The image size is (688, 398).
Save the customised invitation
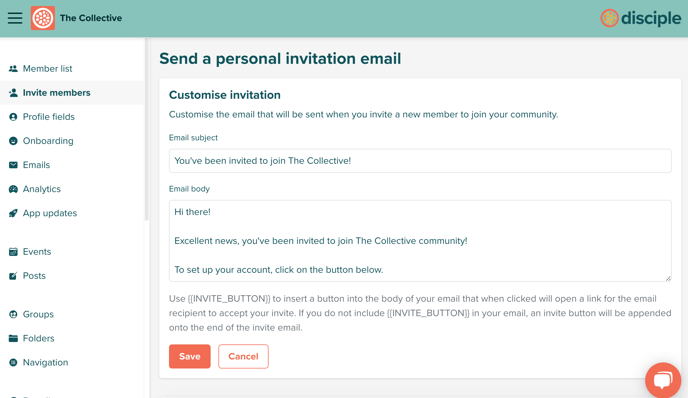point(190,356)
